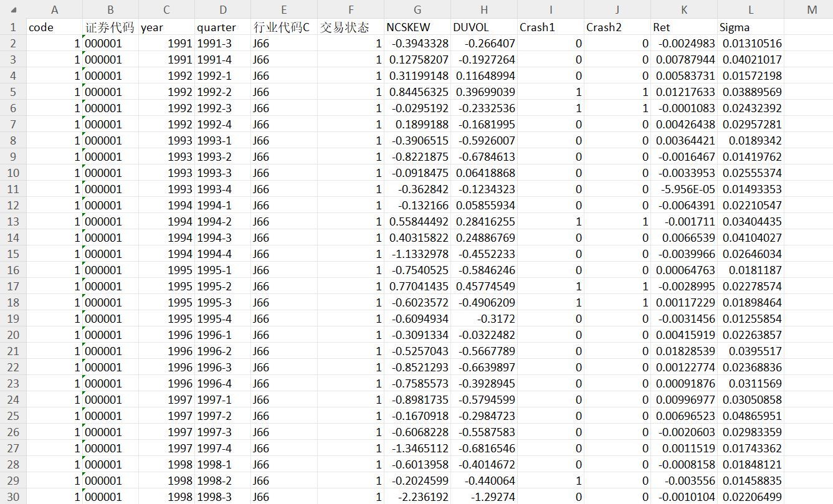The width and height of the screenshot is (833, 504).
Task: Select the NCSKEW value 0.55844492
Action: click(x=417, y=222)
